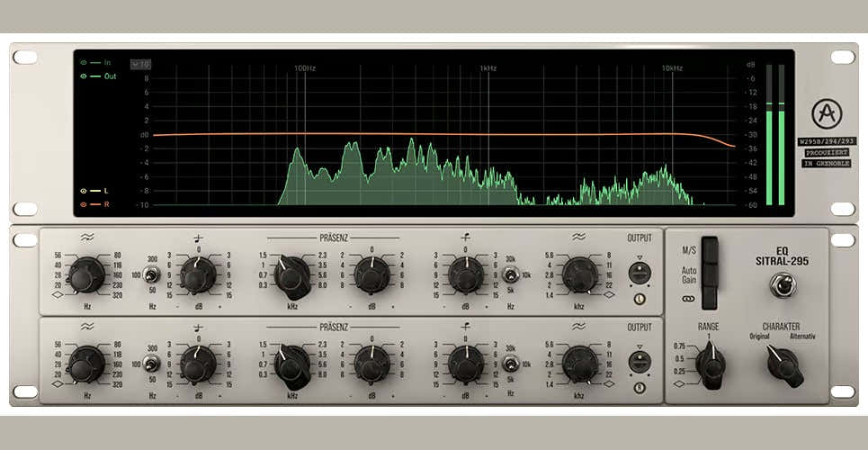The width and height of the screenshot is (868, 450).
Task: Click the L channel OUTPUT knob
Action: tap(640, 273)
